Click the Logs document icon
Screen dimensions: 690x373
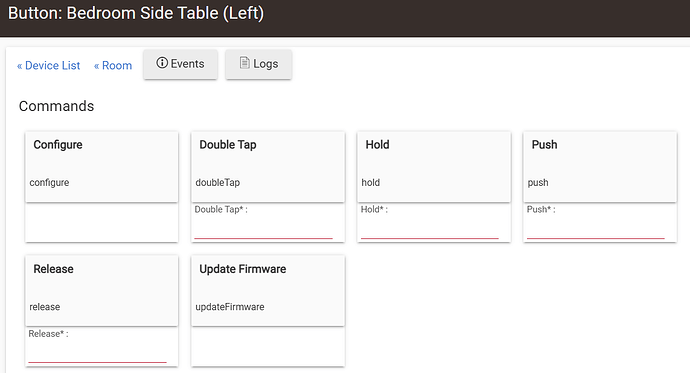point(245,62)
